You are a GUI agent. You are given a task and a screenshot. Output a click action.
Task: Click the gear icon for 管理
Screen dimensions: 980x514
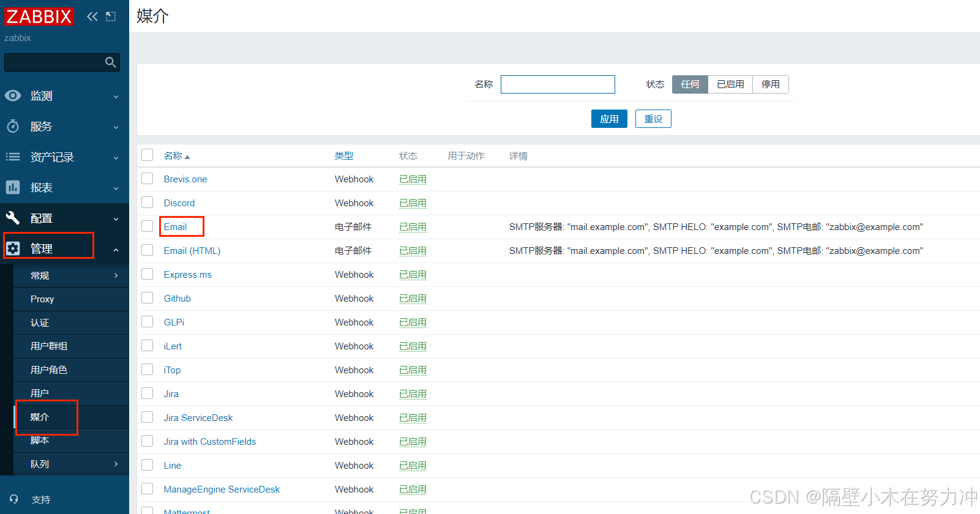(13, 248)
